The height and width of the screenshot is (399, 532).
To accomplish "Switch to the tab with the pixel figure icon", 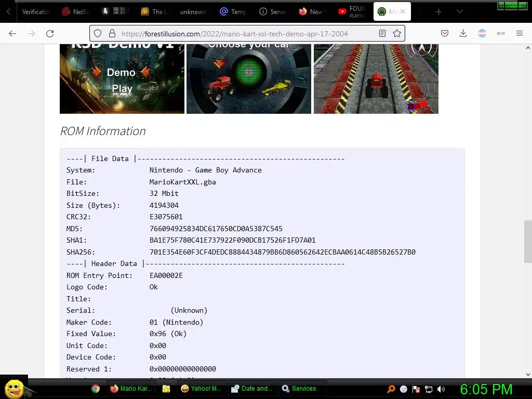I will pos(115,12).
